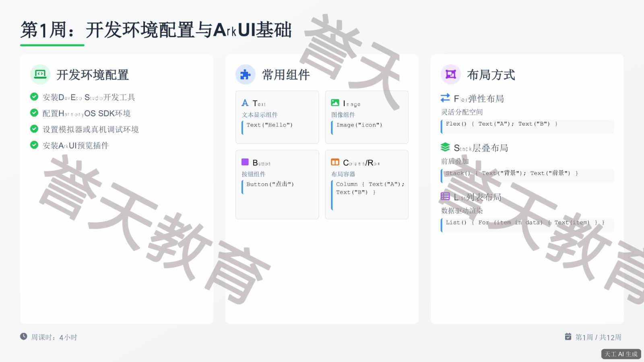Click the checkmark for 设置模拟器或真机调试环境
Viewport: 644px width, 362px height.
pyautogui.click(x=34, y=129)
